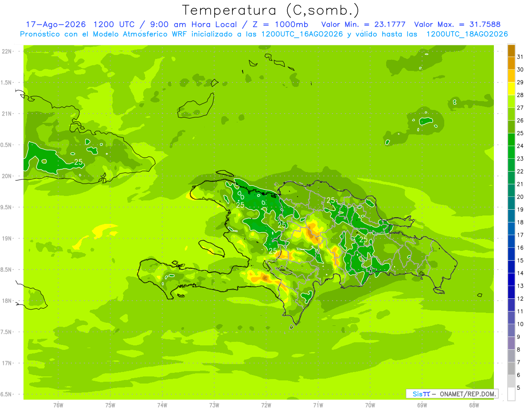The image size is (532, 411).
Task: Click the "68W" longitude axis label
Action: [x=474, y=405]
